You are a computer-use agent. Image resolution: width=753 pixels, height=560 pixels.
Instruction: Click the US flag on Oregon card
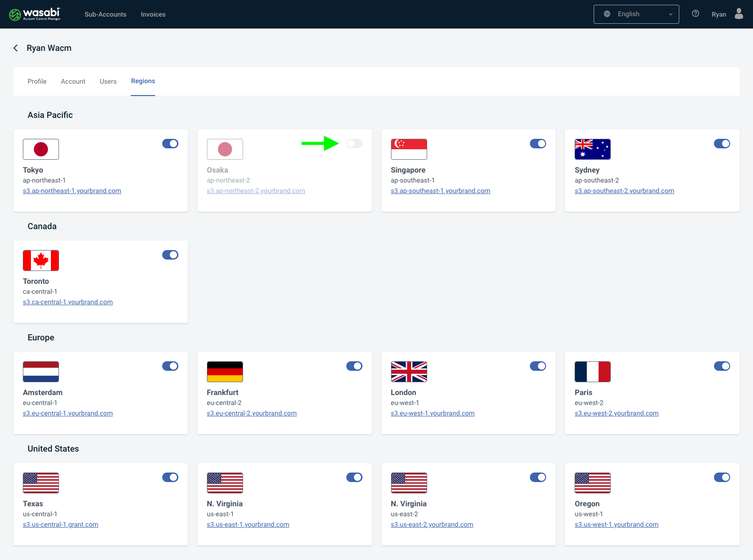(x=593, y=483)
